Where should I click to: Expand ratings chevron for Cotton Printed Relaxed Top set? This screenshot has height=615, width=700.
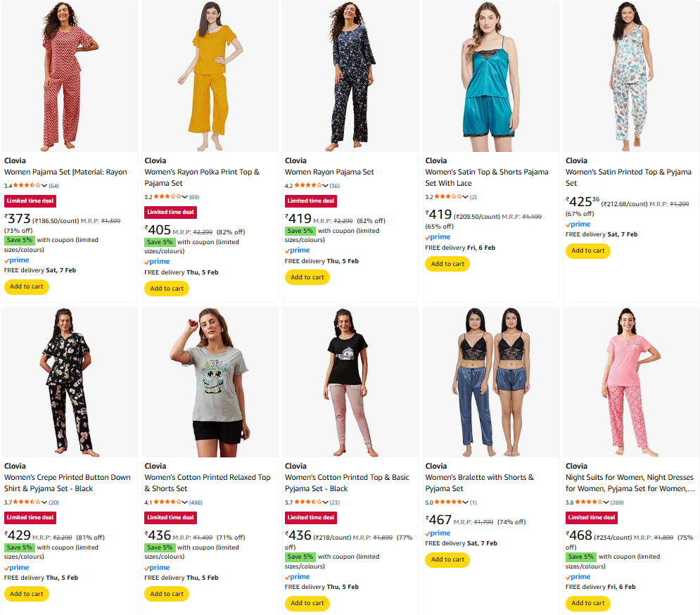coord(184,502)
